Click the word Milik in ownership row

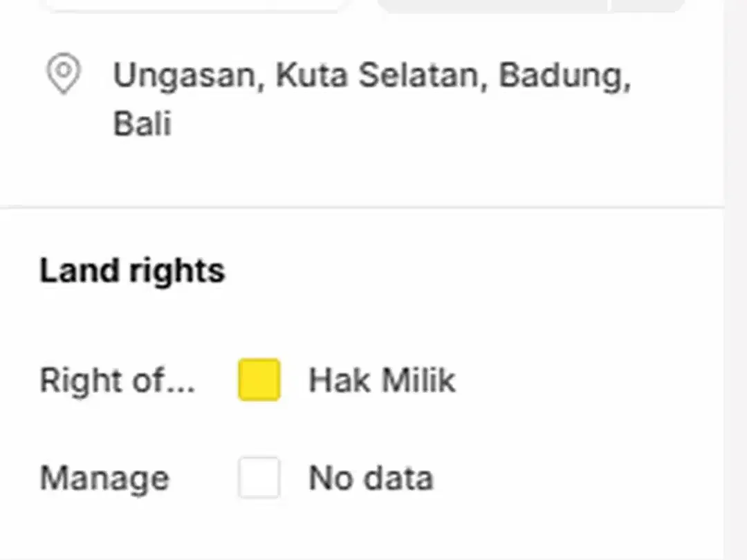(418, 380)
